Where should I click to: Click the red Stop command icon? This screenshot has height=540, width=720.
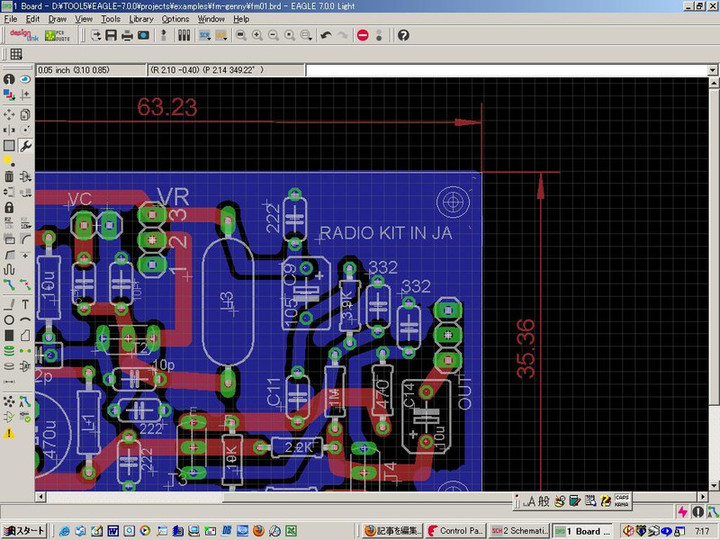pyautogui.click(x=363, y=35)
